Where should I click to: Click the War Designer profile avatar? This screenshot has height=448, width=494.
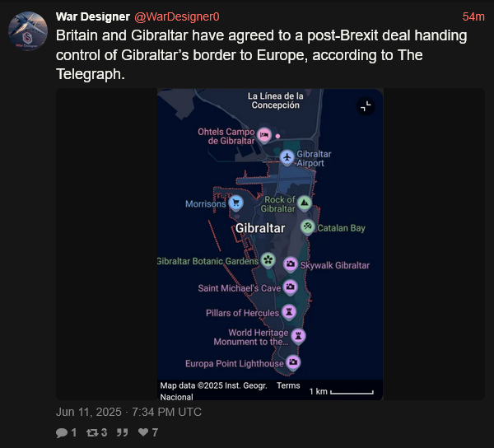click(28, 31)
